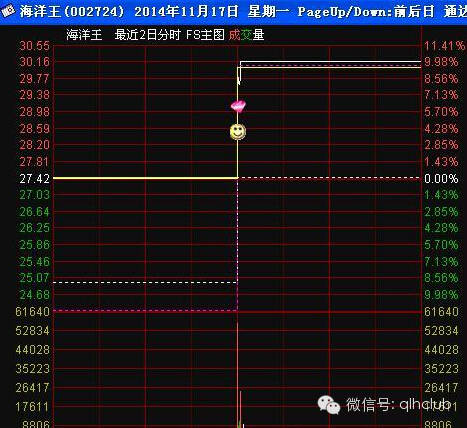Click the 35223 volume label on right
The width and height of the screenshot is (467, 428).
(442, 369)
